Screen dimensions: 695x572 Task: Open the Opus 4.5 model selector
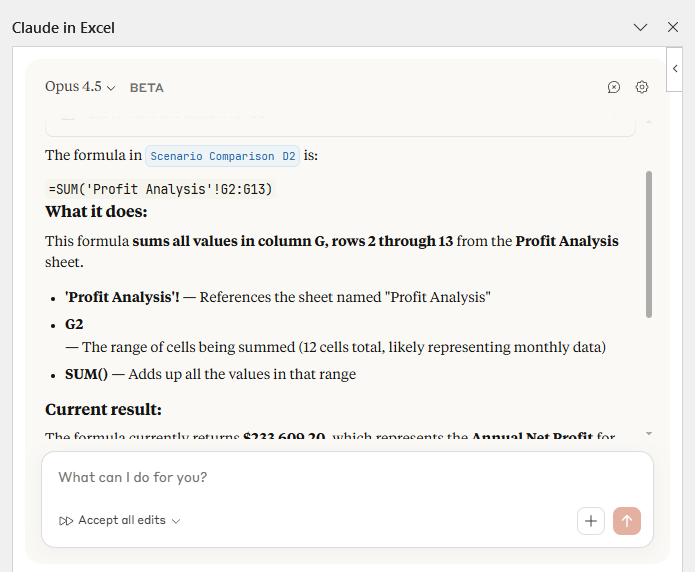pyautogui.click(x=80, y=87)
